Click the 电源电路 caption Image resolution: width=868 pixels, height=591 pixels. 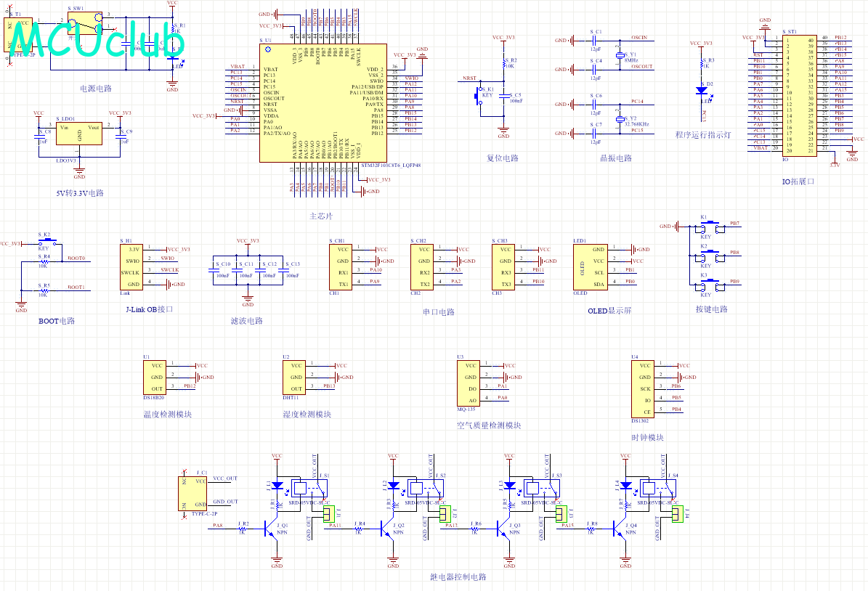point(96,88)
